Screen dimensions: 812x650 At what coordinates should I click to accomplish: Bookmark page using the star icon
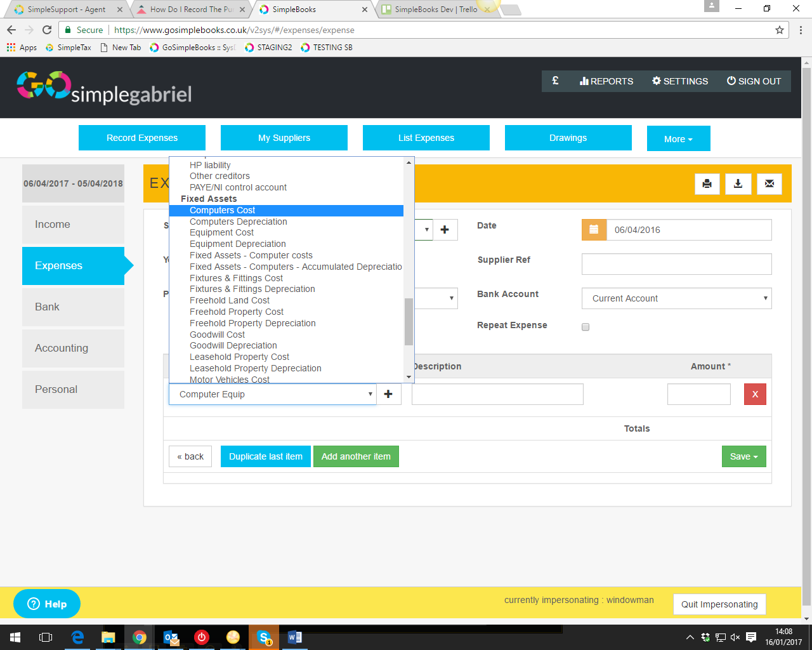click(780, 30)
